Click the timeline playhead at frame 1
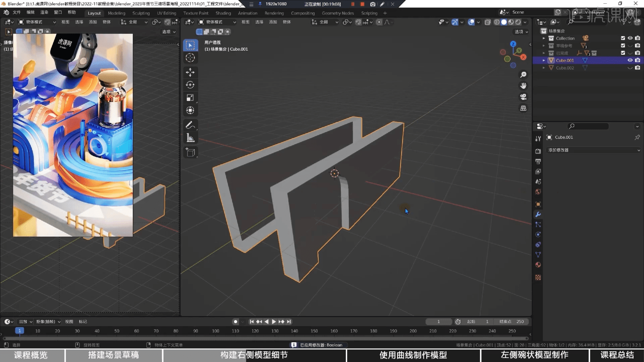The height and width of the screenshot is (362, 644). [19, 331]
